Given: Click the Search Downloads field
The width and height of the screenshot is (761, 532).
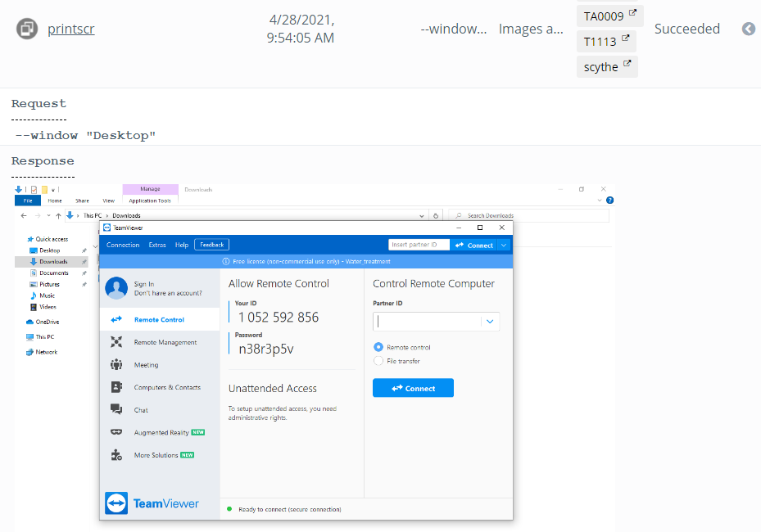Looking at the screenshot, I should [x=529, y=216].
